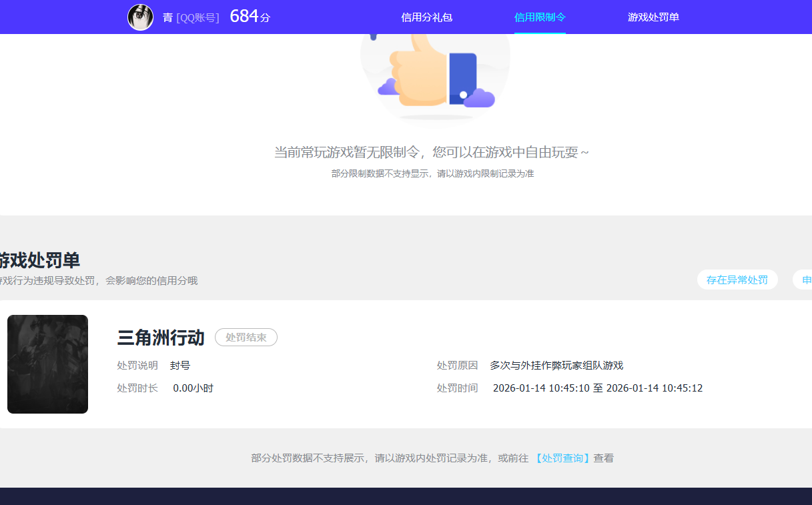Open the 信用限制令 tab
The height and width of the screenshot is (505, 812).
(540, 17)
